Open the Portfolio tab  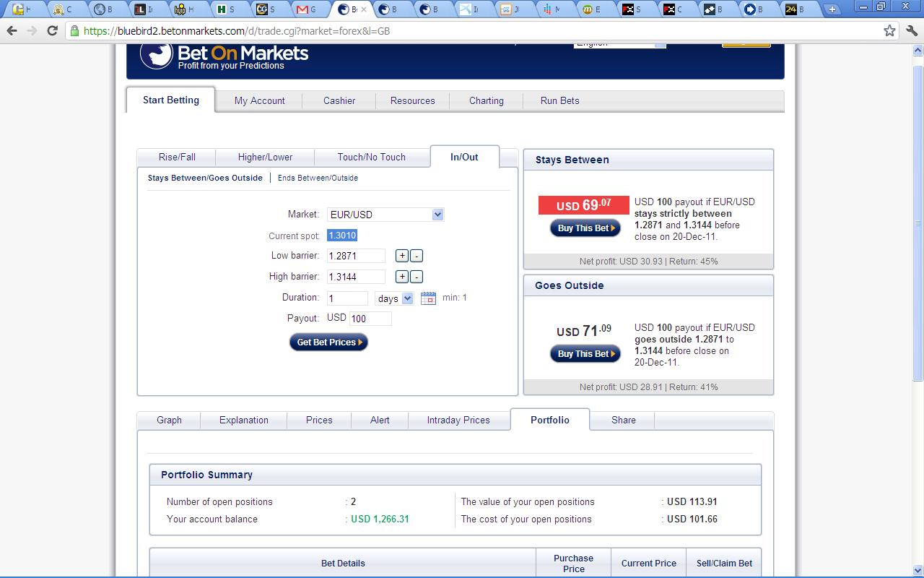pyautogui.click(x=550, y=419)
